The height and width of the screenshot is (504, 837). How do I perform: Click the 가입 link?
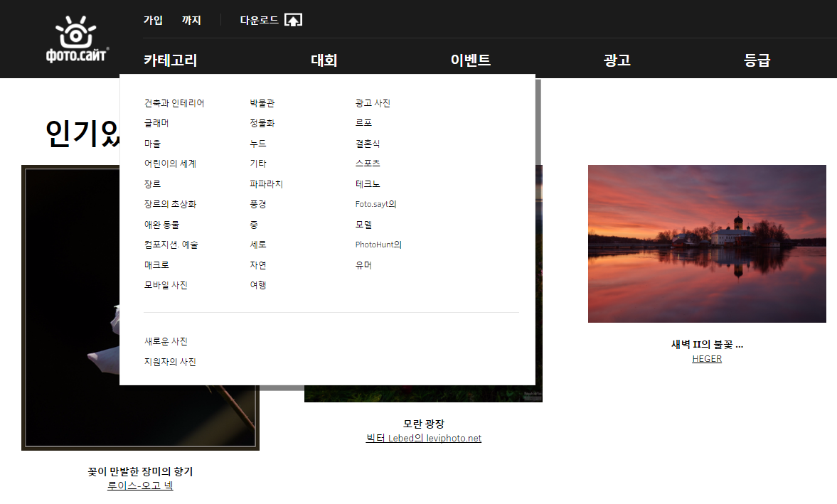[153, 20]
